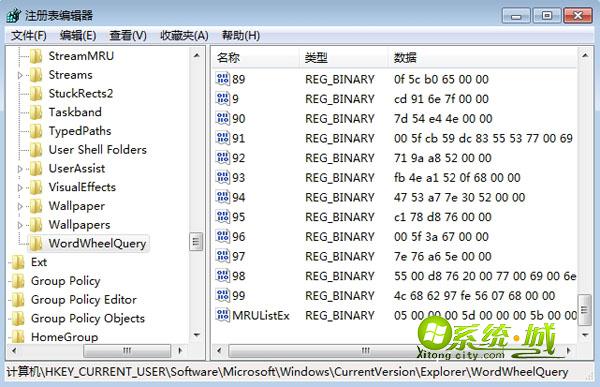Click the Taskband folder icon
The height and width of the screenshot is (387, 600).
pos(36,113)
